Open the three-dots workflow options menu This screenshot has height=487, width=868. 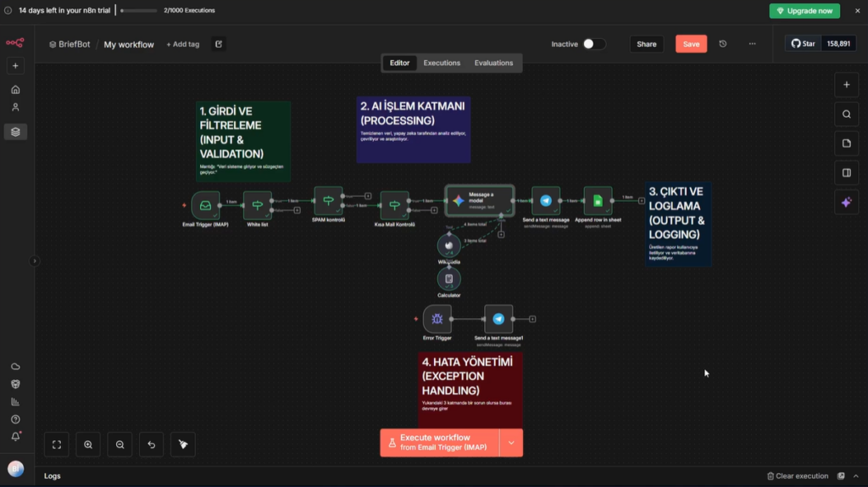(752, 44)
